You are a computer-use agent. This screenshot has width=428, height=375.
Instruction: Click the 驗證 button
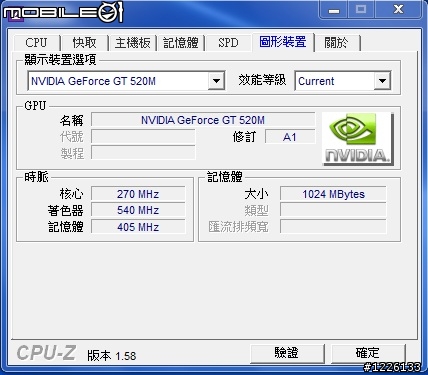[x=287, y=353]
